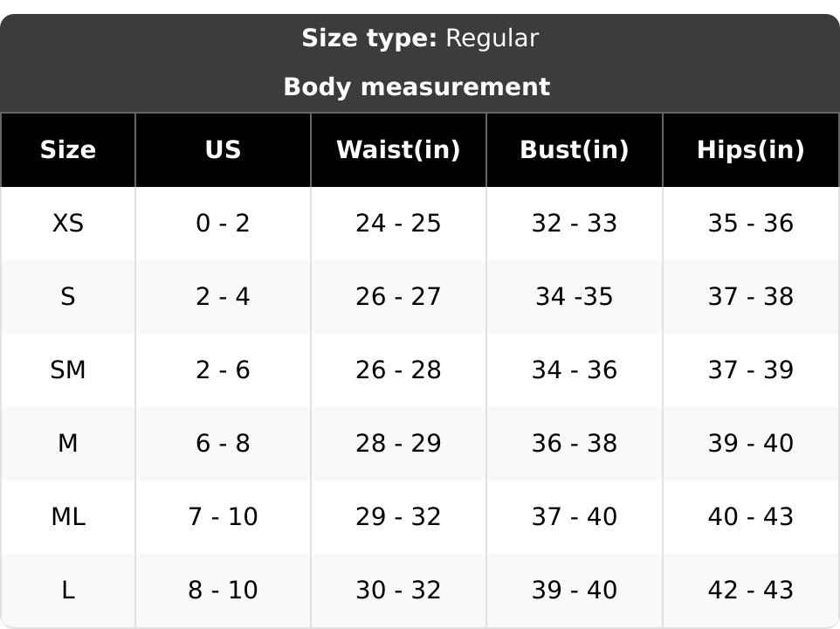Select hips value 42 - 43
The width and height of the screenshot is (840, 629).
click(x=750, y=591)
